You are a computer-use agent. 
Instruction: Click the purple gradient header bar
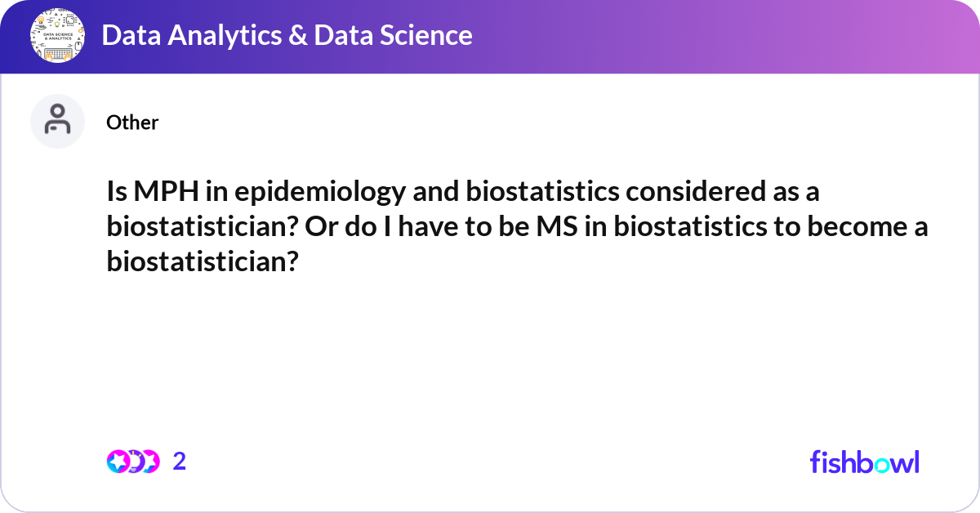pyautogui.click(x=490, y=37)
